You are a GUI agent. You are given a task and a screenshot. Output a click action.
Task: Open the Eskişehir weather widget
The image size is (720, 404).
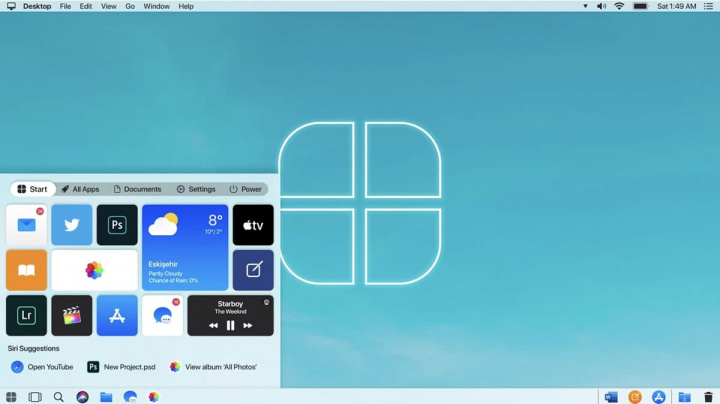coord(185,247)
